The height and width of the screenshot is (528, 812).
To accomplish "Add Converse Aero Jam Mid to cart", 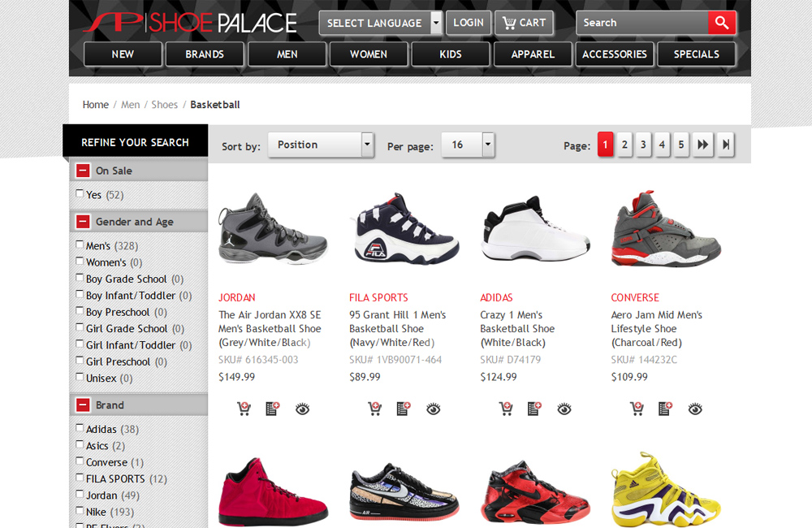I will (637, 409).
